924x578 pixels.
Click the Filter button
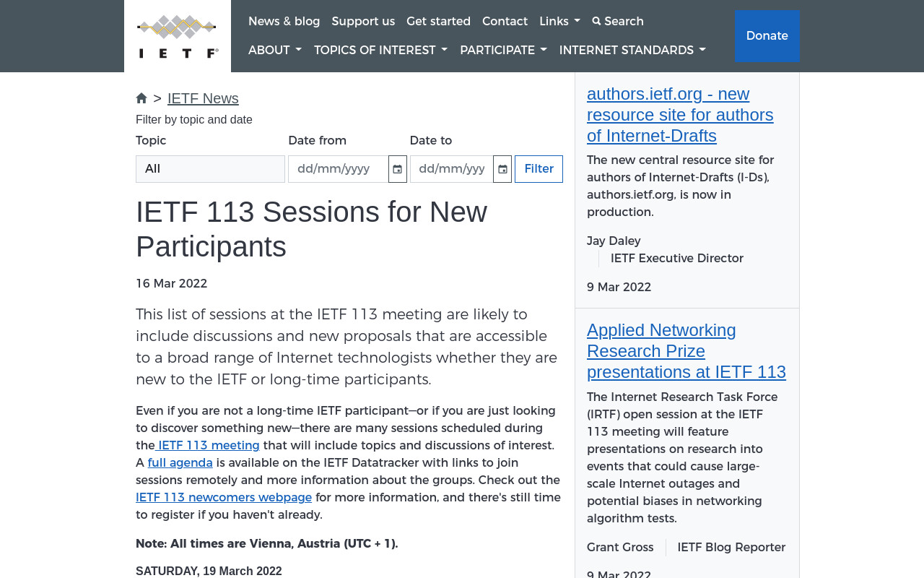tap(539, 169)
